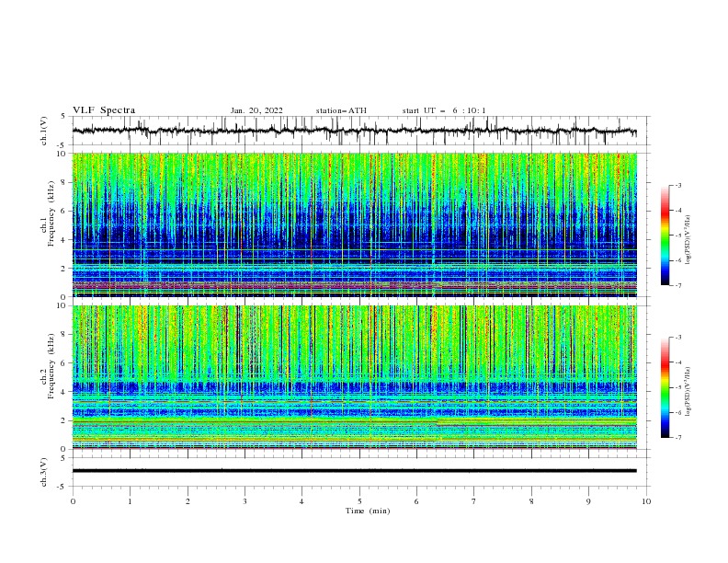Select the "start UT = 6 :10: 1" text
The image size is (728, 563).
[444, 110]
